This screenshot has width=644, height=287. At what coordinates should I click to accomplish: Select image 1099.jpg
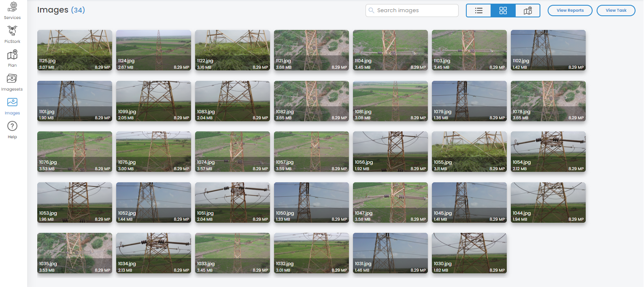(153, 101)
